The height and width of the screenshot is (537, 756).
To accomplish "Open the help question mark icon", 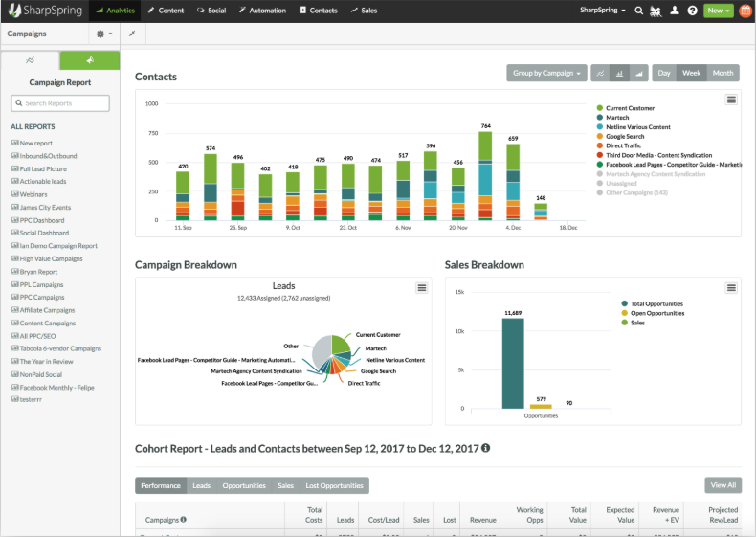I will pos(692,11).
